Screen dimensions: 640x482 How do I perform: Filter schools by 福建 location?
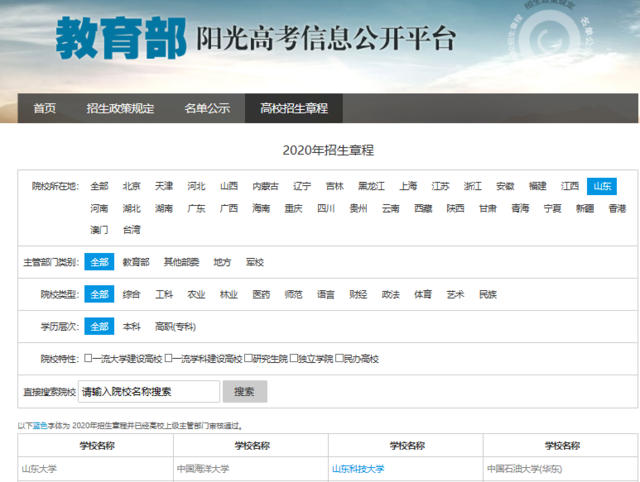538,186
